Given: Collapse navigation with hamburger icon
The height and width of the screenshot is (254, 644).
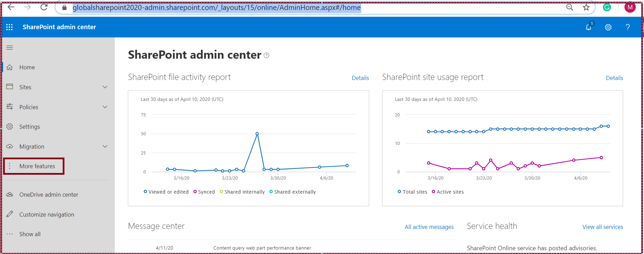Looking at the screenshot, I should pos(10,47).
